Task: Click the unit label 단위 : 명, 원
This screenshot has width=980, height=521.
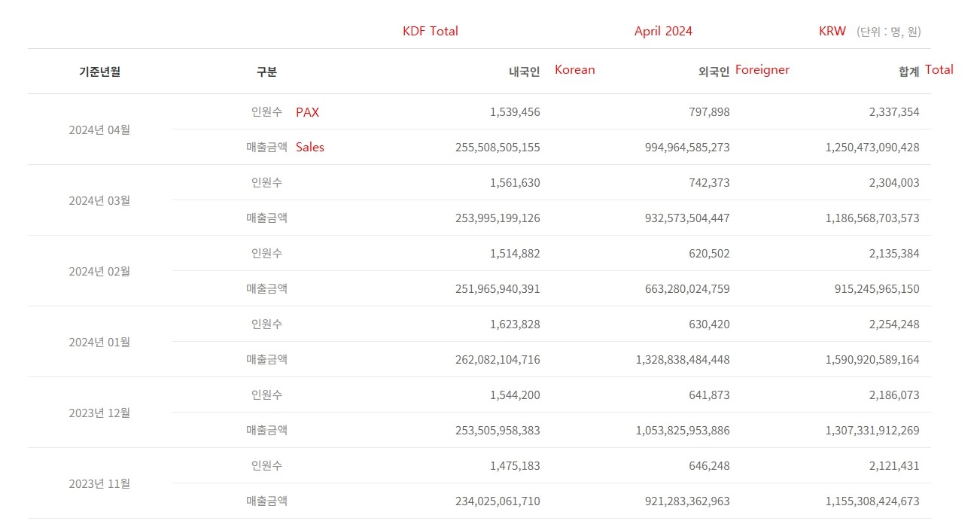Action: pos(889,32)
